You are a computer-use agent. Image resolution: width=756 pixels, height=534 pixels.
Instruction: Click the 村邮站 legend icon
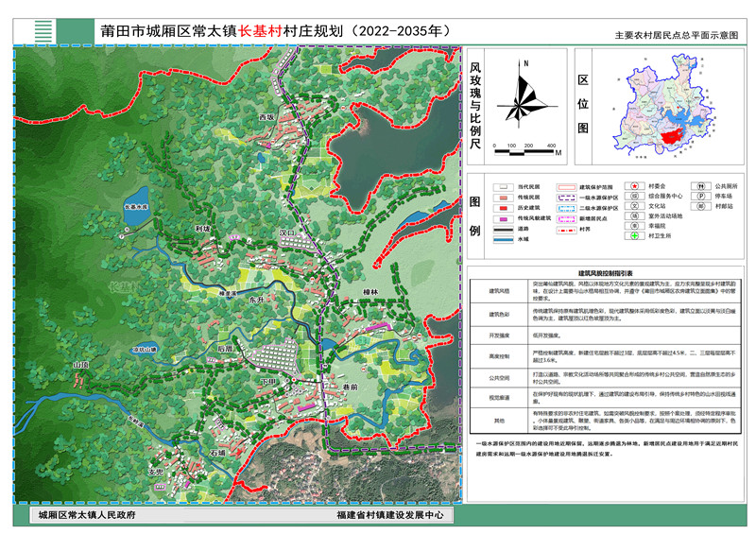pos(701,207)
